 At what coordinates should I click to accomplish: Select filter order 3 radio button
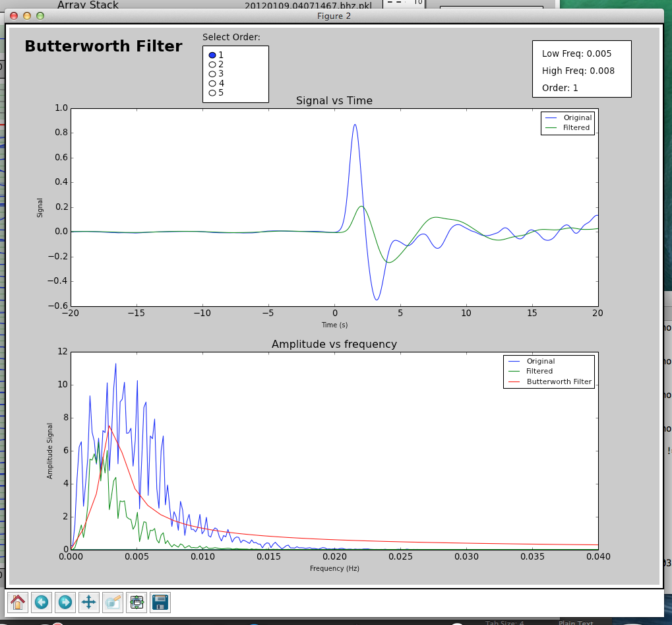tap(212, 74)
